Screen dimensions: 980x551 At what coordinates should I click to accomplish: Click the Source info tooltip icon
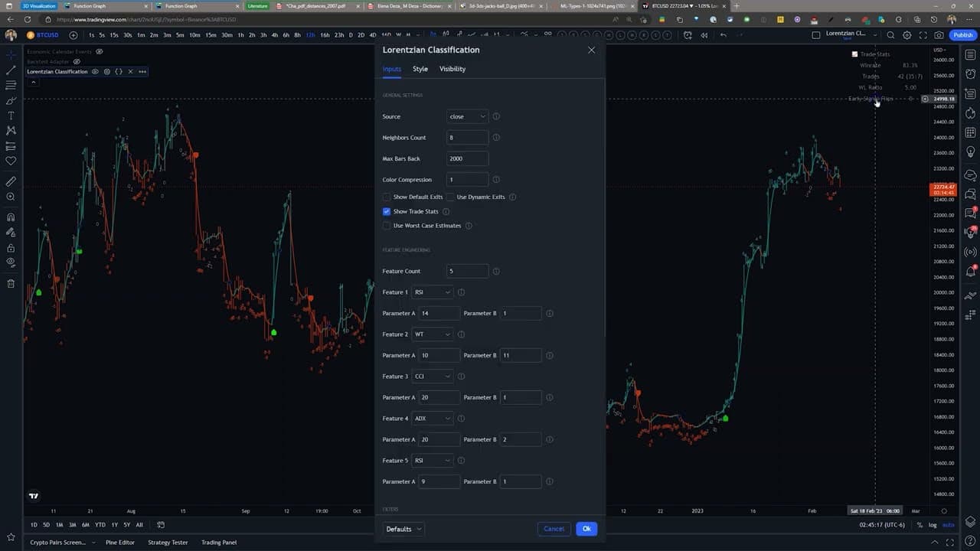point(496,116)
